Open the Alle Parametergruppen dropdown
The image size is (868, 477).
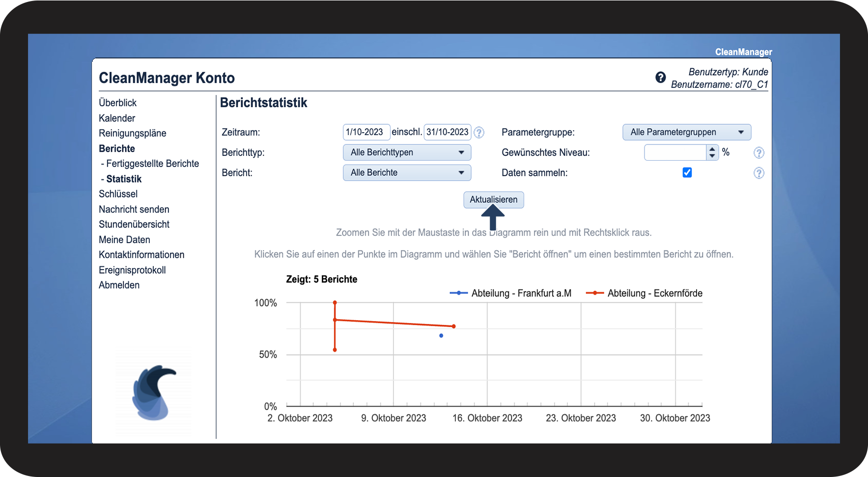[x=687, y=132]
